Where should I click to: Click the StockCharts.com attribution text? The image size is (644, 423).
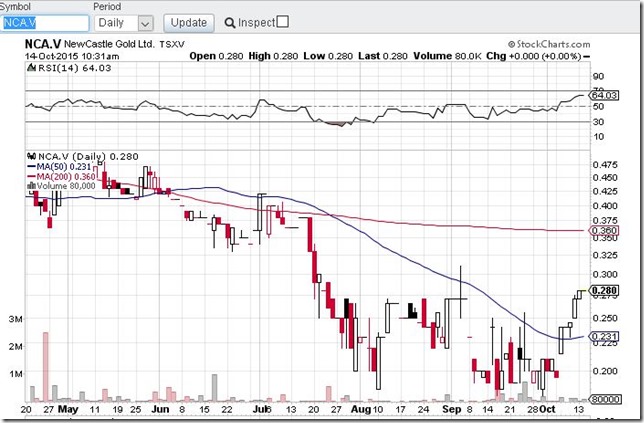[549, 44]
